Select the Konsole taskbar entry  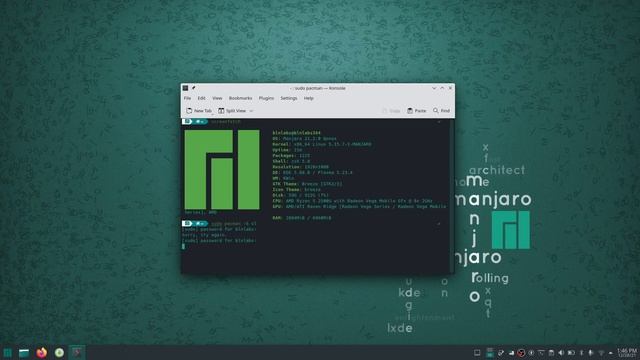pos(77,353)
